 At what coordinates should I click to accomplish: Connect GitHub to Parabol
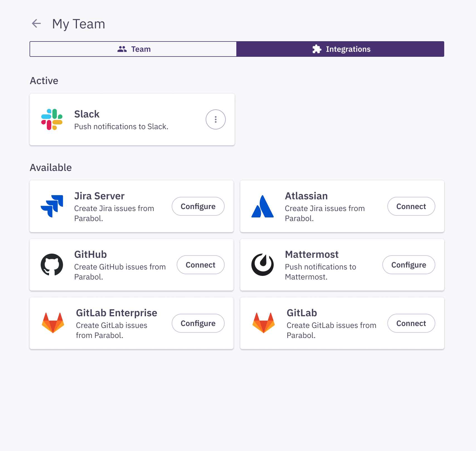tap(200, 265)
